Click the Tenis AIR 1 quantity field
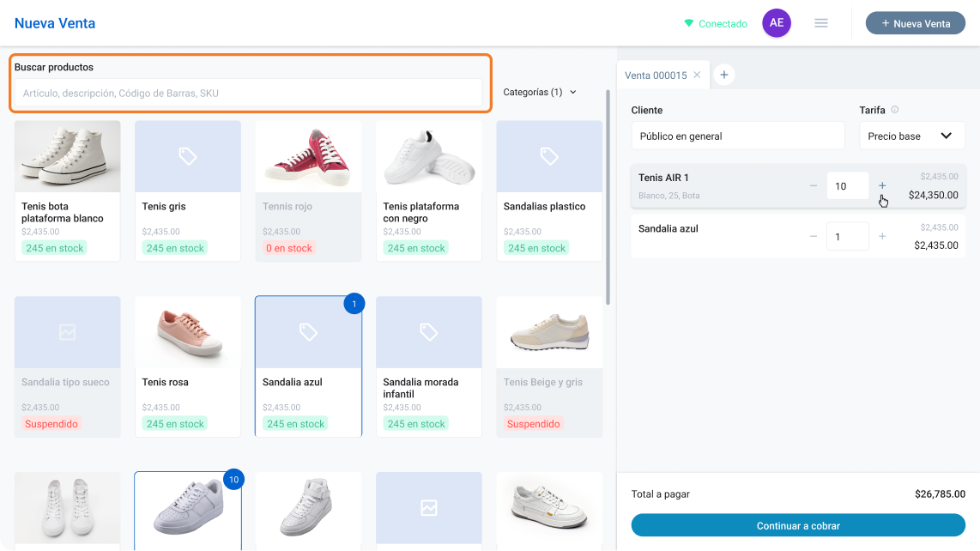This screenshot has width=980, height=551. point(848,185)
